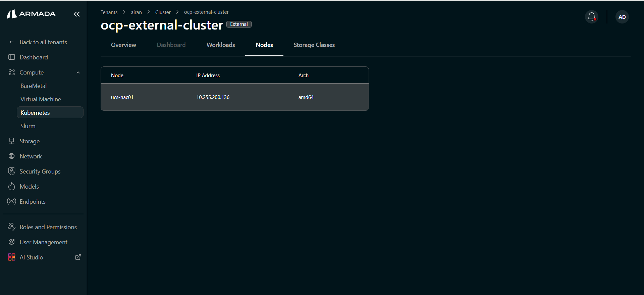Open Virtual Machine under Compute

[x=41, y=99]
